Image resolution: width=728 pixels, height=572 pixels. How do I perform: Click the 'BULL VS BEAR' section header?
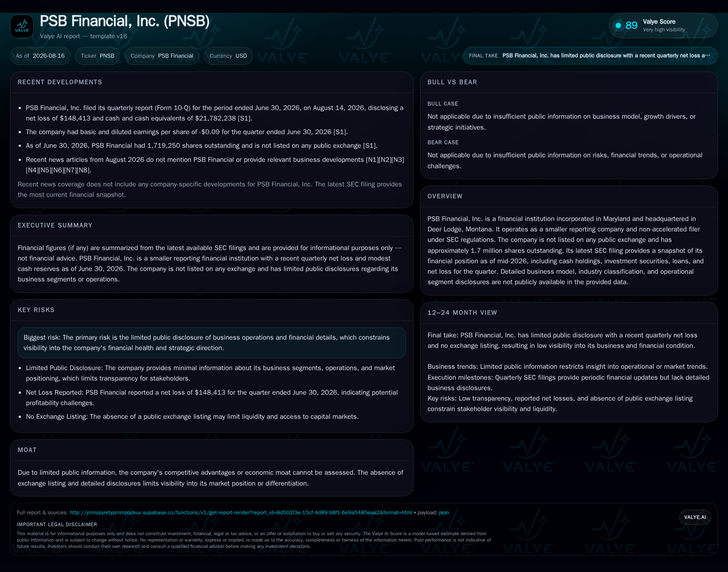(452, 82)
